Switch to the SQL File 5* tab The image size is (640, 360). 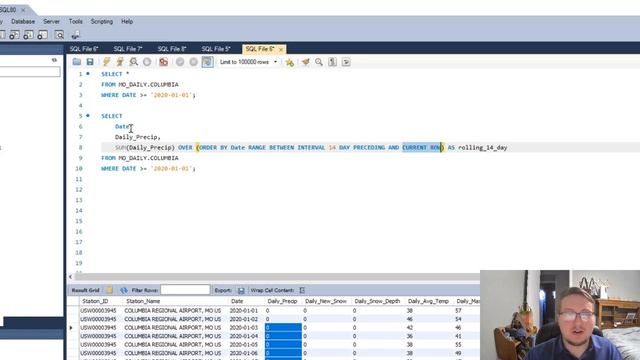pyautogui.click(x=216, y=49)
